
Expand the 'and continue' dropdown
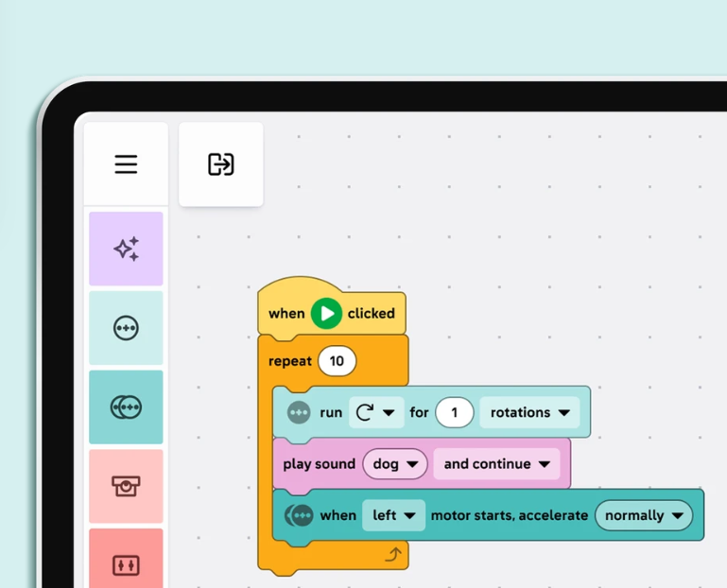pyautogui.click(x=496, y=464)
